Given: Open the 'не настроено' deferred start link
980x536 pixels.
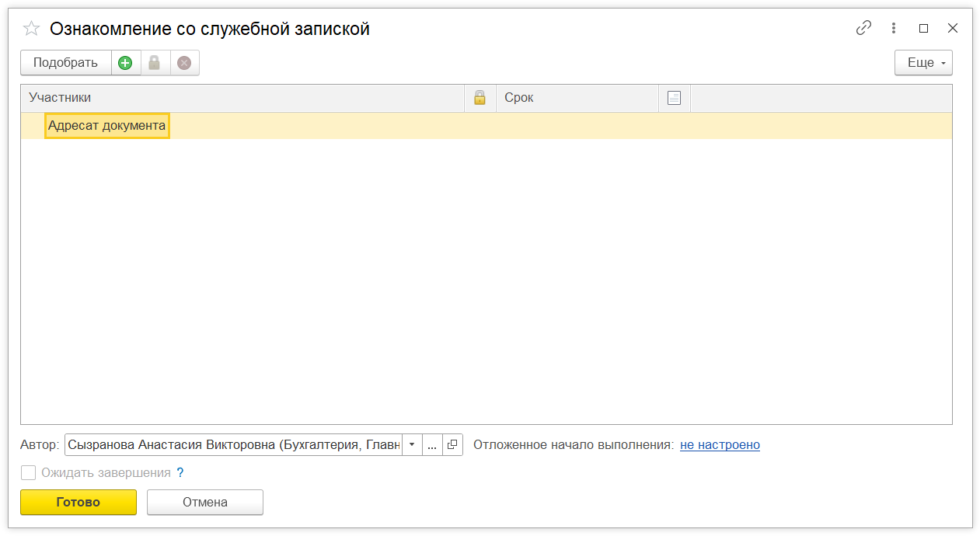Looking at the screenshot, I should pos(720,445).
